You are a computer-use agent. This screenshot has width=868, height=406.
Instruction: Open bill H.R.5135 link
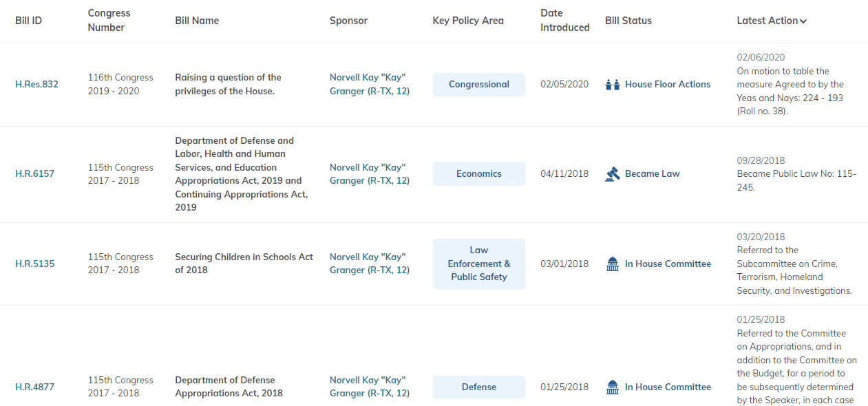tap(34, 264)
